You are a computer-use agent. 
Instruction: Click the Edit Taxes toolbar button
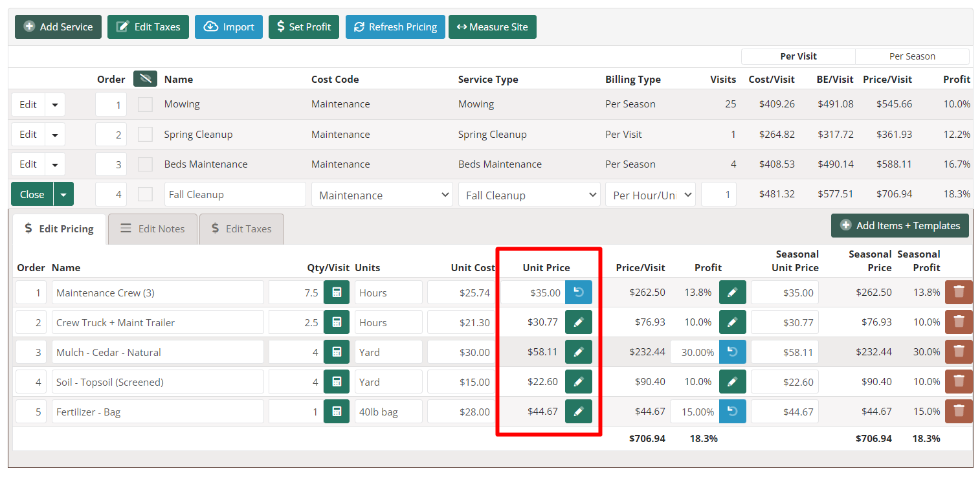(x=148, y=27)
